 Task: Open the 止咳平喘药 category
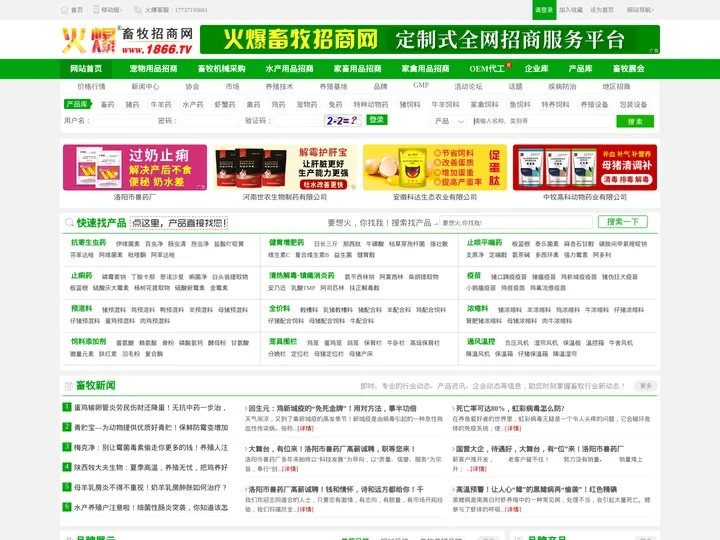(484, 242)
